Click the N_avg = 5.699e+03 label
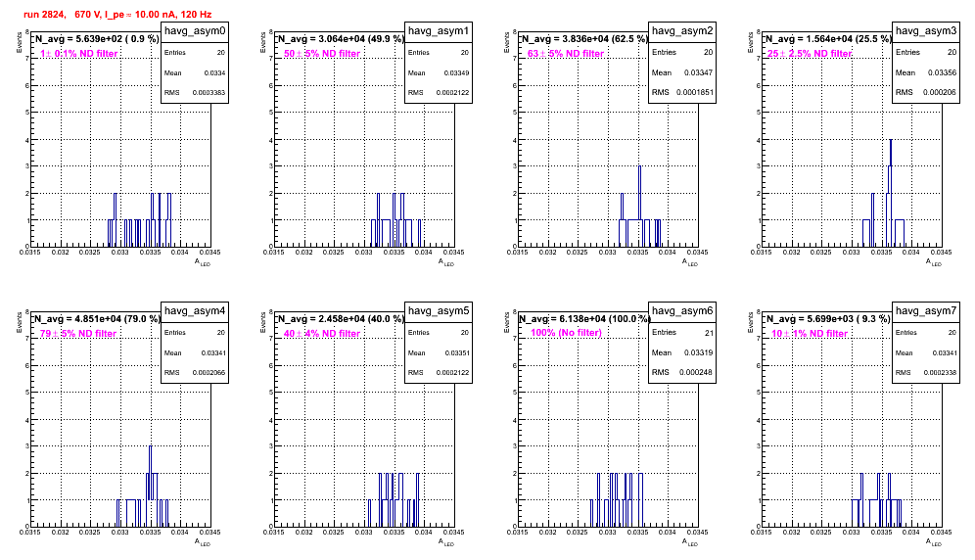Viewport: 975px width, 560px height. point(828,318)
